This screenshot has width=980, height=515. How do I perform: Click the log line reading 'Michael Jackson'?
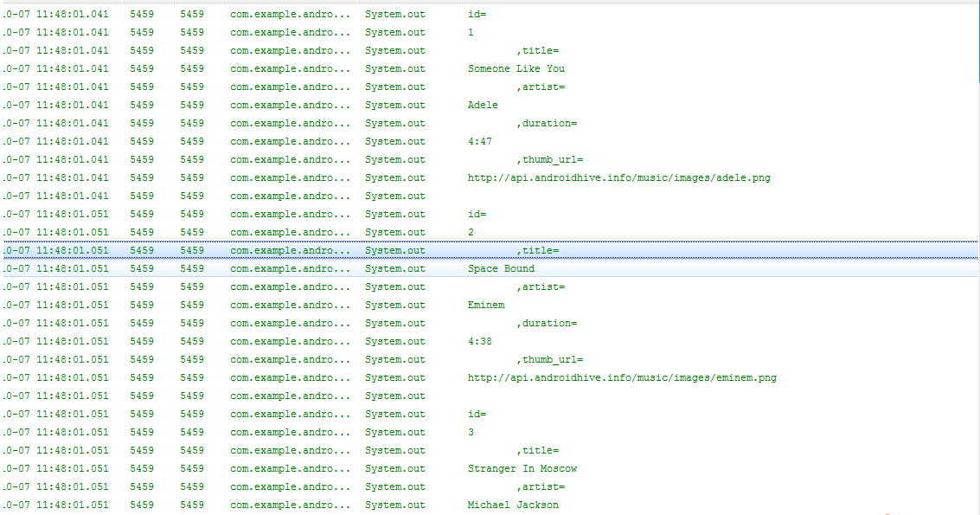pyautogui.click(x=490, y=505)
